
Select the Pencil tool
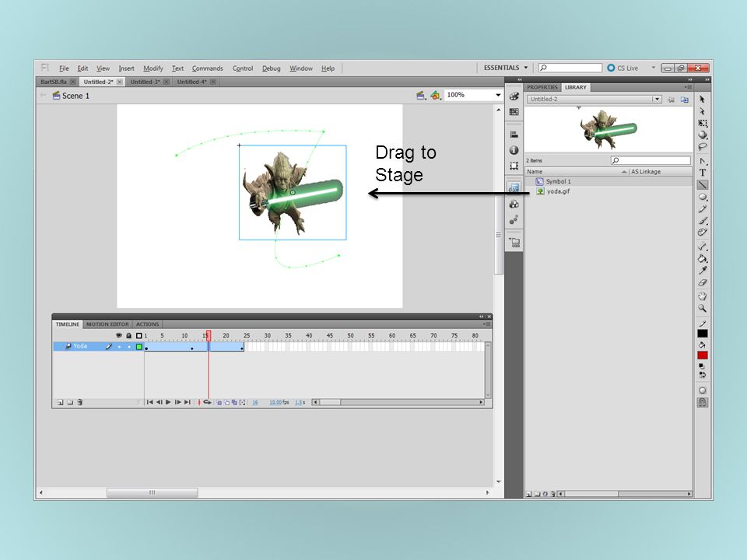tap(702, 208)
